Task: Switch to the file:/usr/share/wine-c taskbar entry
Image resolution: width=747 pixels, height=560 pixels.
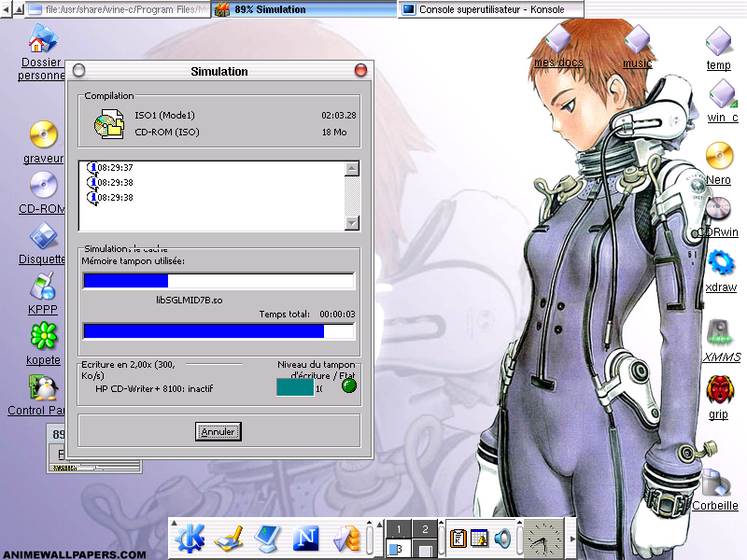Action: click(119, 9)
